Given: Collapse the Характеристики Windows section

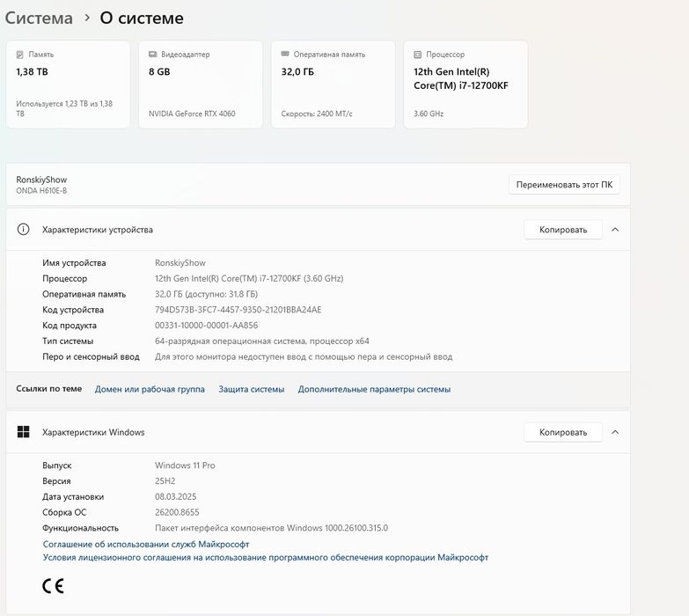Looking at the screenshot, I should [615, 432].
